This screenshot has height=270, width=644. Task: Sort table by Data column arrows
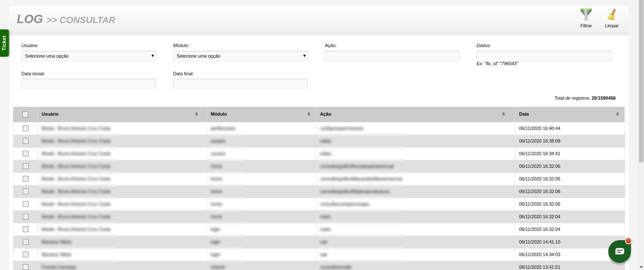[617, 114]
